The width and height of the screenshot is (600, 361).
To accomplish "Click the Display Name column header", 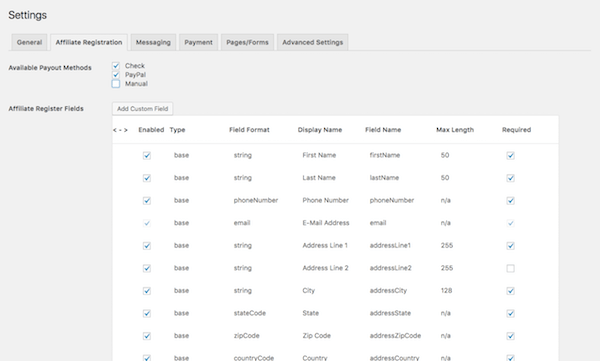I will pyautogui.click(x=320, y=130).
